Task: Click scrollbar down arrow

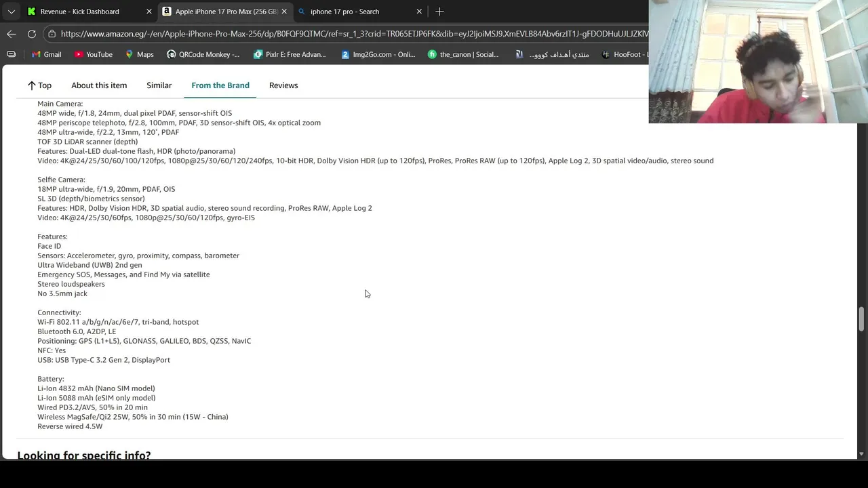Action: click(861, 454)
